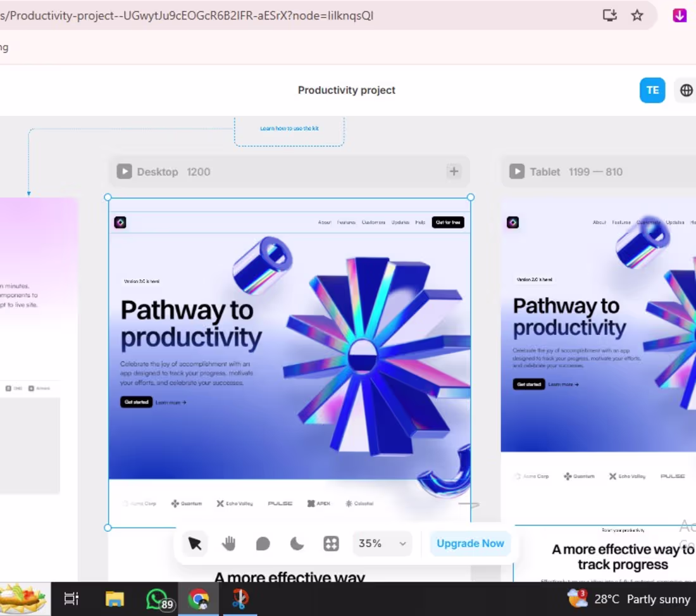Click the red download extension icon in browser toolbar
Viewport: 696px width, 616px height.
[x=680, y=15]
